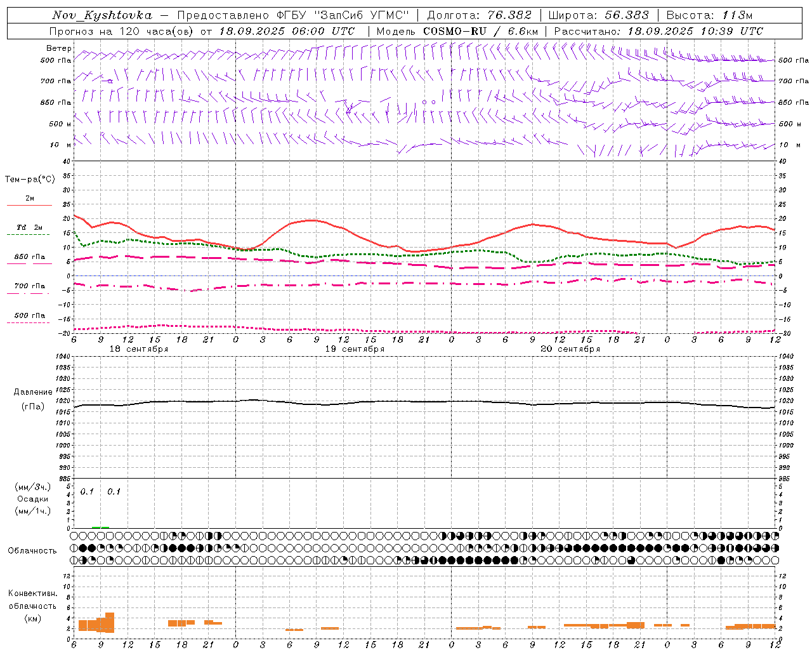Click the 'Облачность' cloudiness label
The height and width of the screenshot is (650, 812).
pyautogui.click(x=32, y=551)
